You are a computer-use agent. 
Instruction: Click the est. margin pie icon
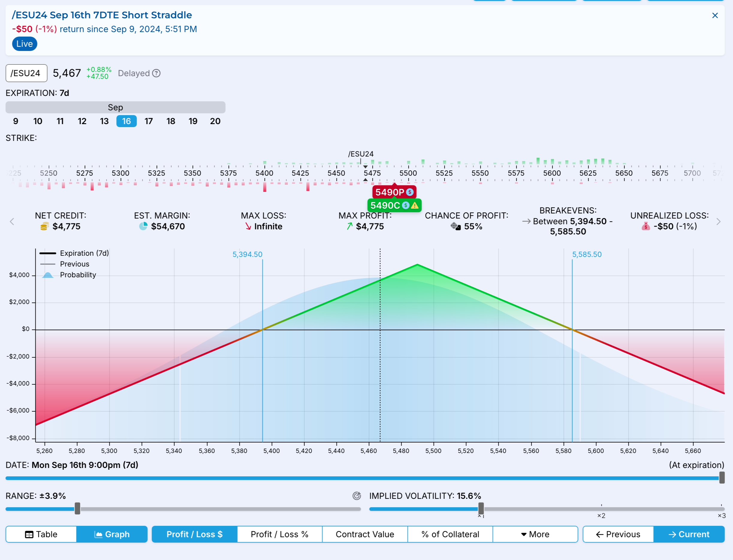pyautogui.click(x=143, y=226)
